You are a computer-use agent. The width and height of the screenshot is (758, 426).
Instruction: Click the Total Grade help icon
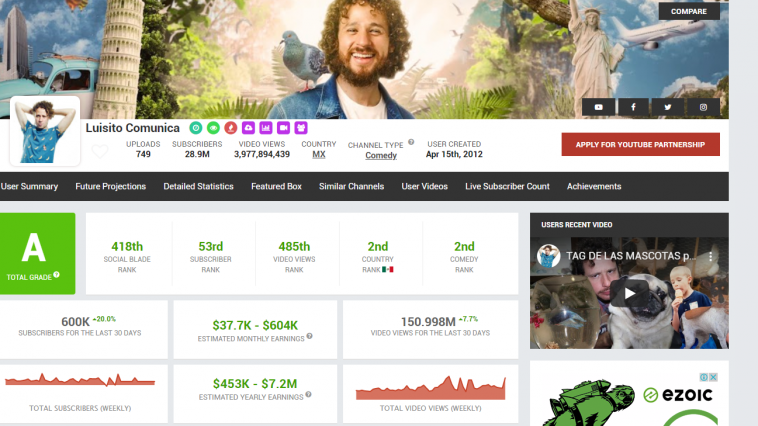(57, 275)
